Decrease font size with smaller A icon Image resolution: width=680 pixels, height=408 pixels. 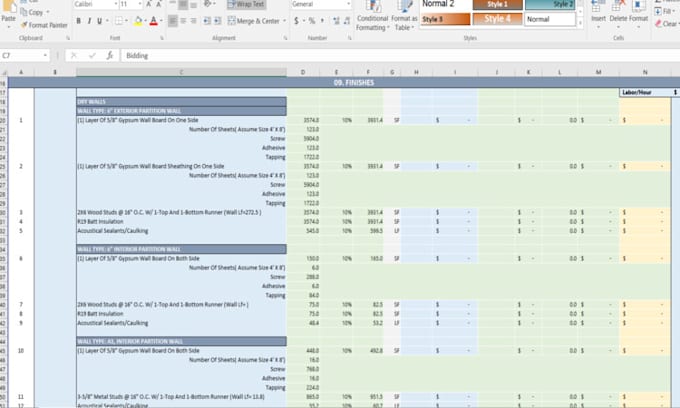click(x=159, y=4)
